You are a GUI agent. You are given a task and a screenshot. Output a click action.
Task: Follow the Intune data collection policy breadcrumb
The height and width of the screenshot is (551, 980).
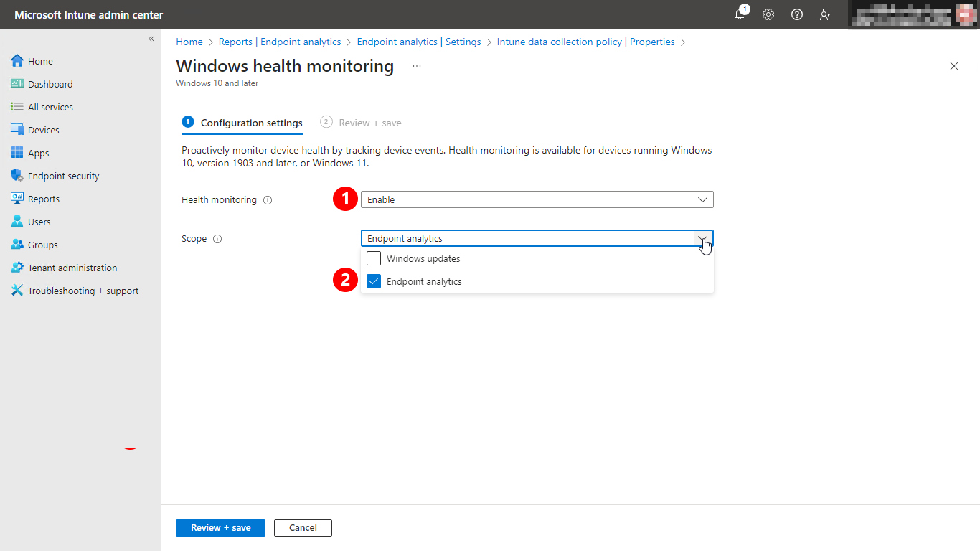click(x=586, y=42)
